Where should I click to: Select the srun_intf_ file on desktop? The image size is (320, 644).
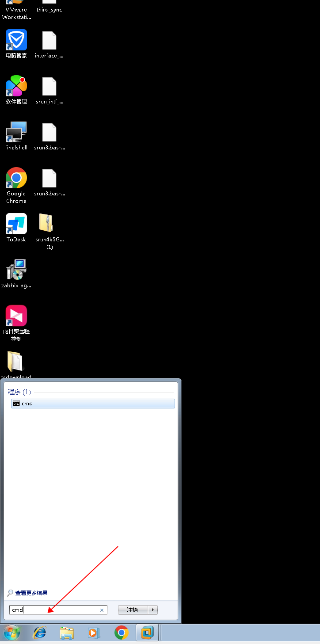pos(49,87)
